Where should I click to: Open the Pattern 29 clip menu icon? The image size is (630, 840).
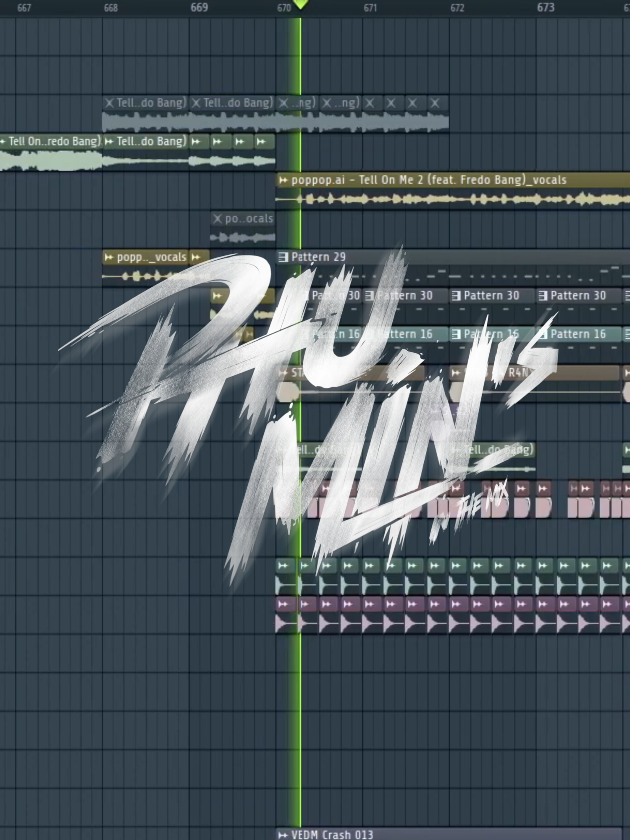pos(283,257)
